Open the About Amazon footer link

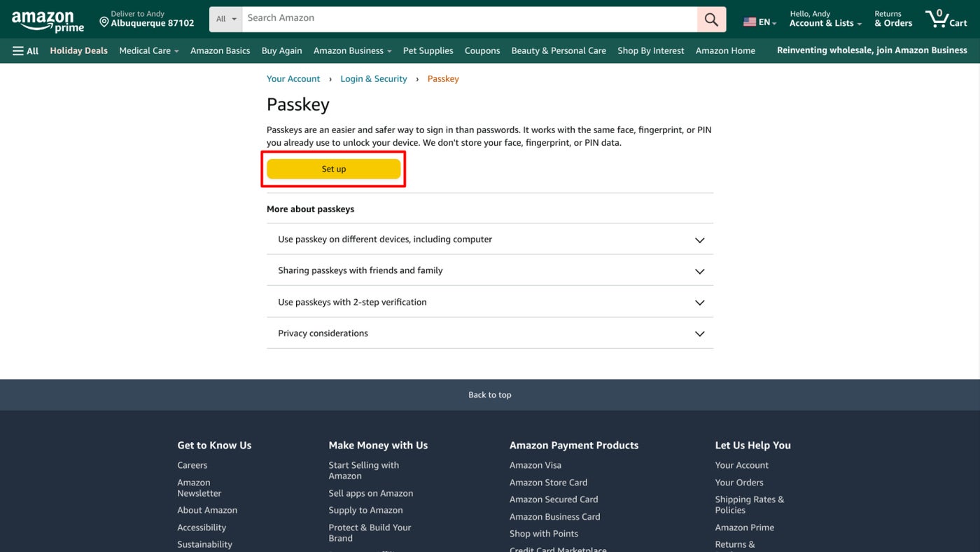[207, 510]
